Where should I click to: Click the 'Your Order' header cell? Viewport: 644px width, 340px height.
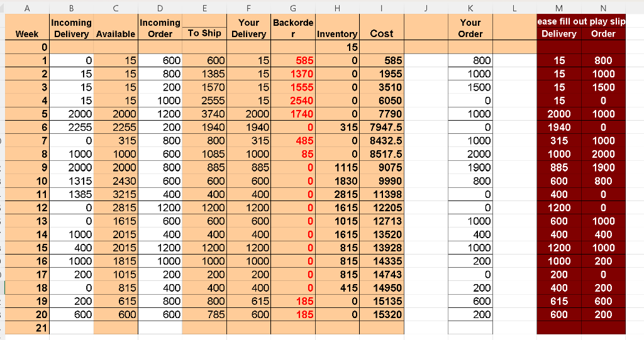470,27
